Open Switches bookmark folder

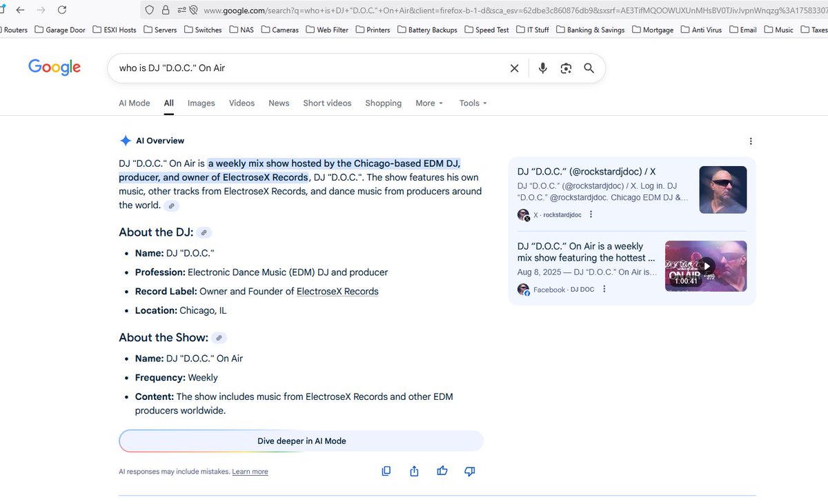(203, 30)
